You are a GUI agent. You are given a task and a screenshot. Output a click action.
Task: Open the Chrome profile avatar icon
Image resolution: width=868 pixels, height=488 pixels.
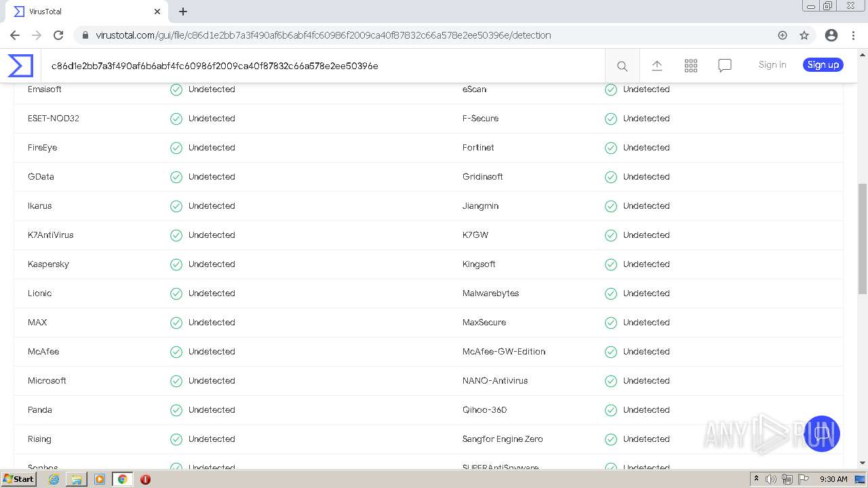pos(831,35)
